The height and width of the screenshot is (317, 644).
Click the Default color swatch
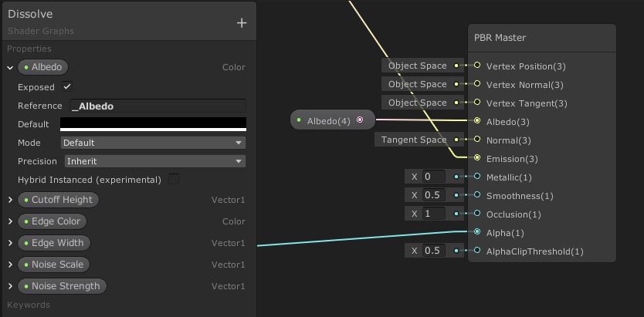(x=153, y=123)
